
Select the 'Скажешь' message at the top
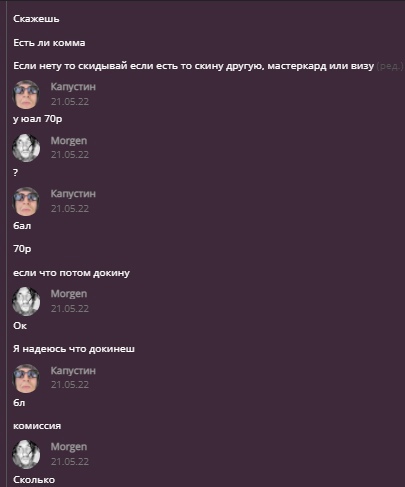(36, 19)
